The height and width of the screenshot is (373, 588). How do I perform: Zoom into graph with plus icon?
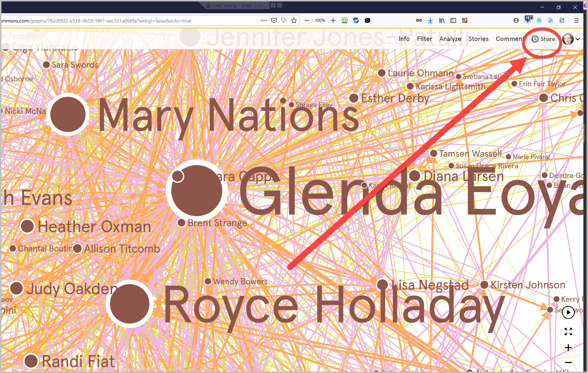click(568, 347)
